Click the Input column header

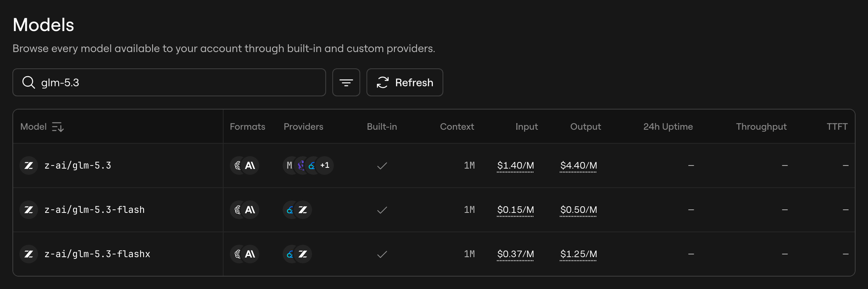(x=527, y=127)
